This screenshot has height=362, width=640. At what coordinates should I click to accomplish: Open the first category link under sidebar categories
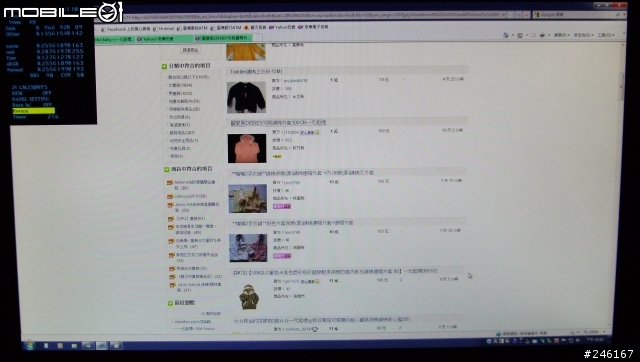coord(189,77)
